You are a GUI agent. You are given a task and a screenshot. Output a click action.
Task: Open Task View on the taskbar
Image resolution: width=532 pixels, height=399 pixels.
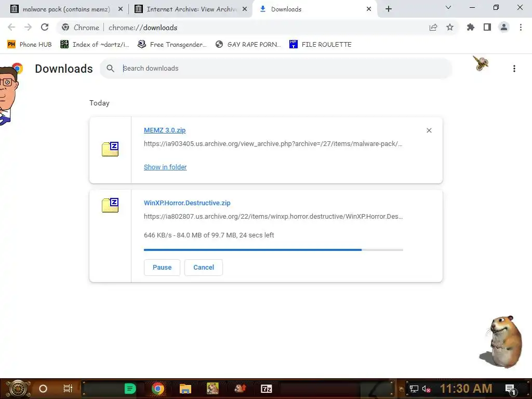point(68,389)
